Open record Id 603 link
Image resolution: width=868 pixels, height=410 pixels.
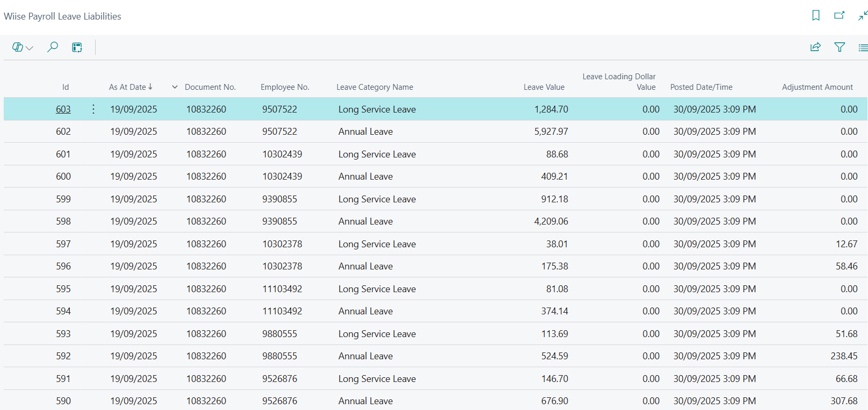(x=63, y=109)
